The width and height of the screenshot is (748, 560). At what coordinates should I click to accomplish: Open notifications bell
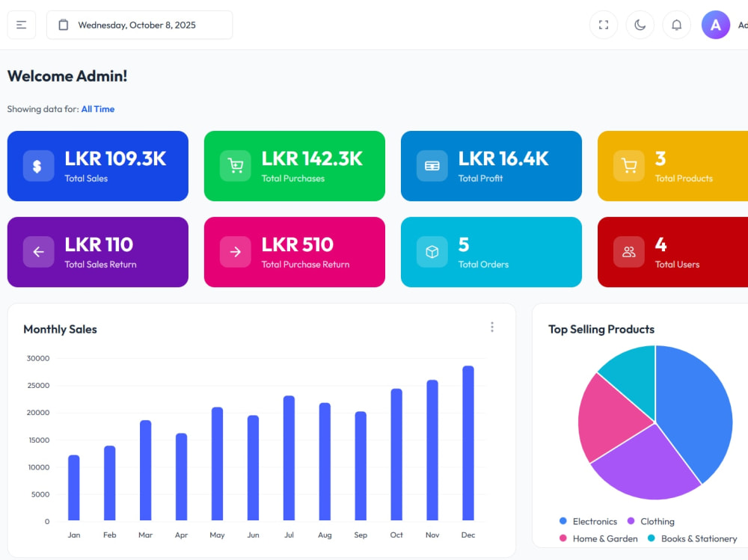coord(676,25)
